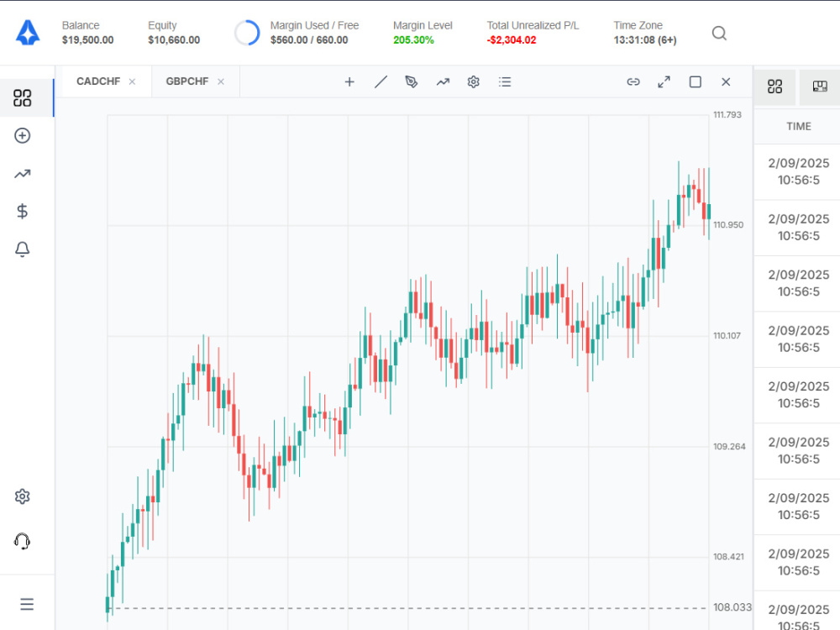This screenshot has height=630, width=840.
Task: Click the new order plus-circle icon
Action: tap(22, 135)
